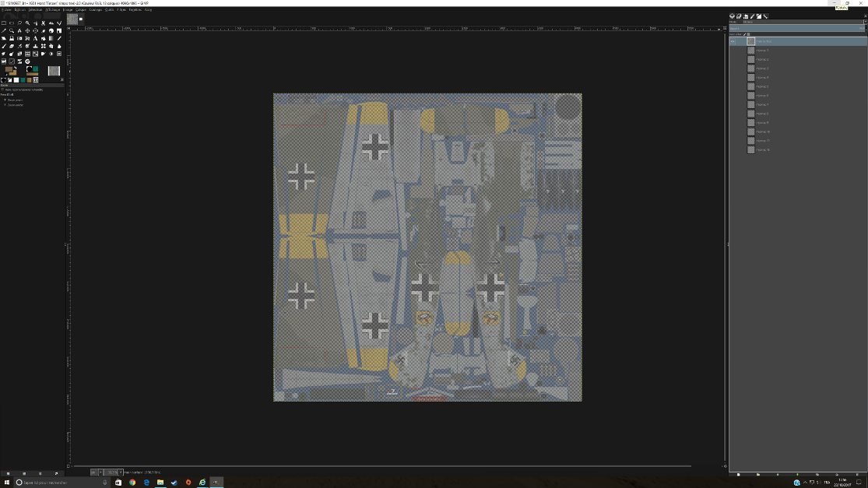868x488 pixels.
Task: Toggle Auto-resize window checkbox in Zoom options
Action: (x=2, y=90)
